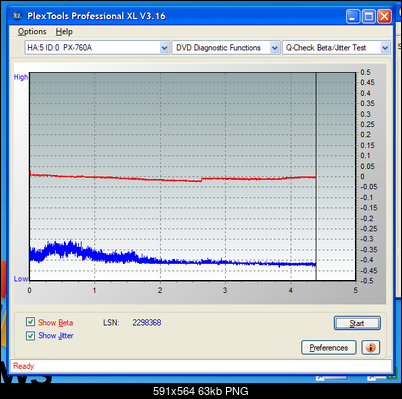Open the Options menu
The height and width of the screenshot is (399, 402).
coord(32,32)
